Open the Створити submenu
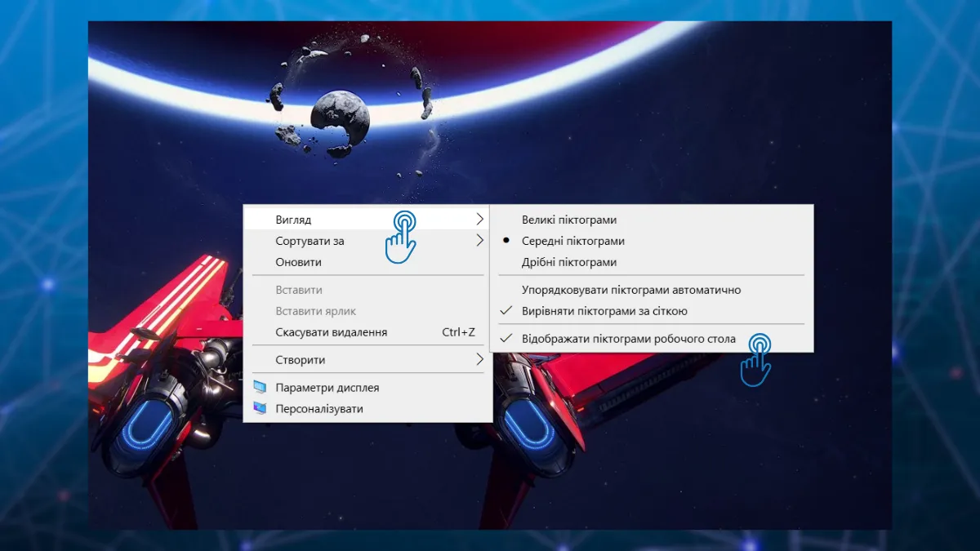This screenshot has height=551, width=980. click(367, 360)
